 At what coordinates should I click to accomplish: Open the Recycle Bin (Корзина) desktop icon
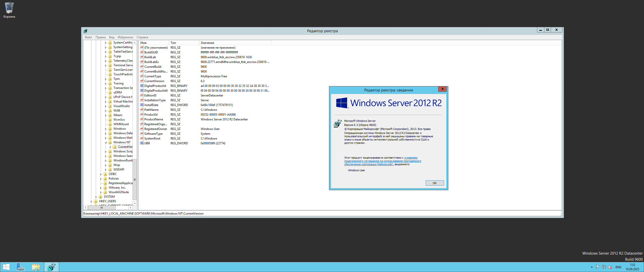pyautogui.click(x=9, y=10)
